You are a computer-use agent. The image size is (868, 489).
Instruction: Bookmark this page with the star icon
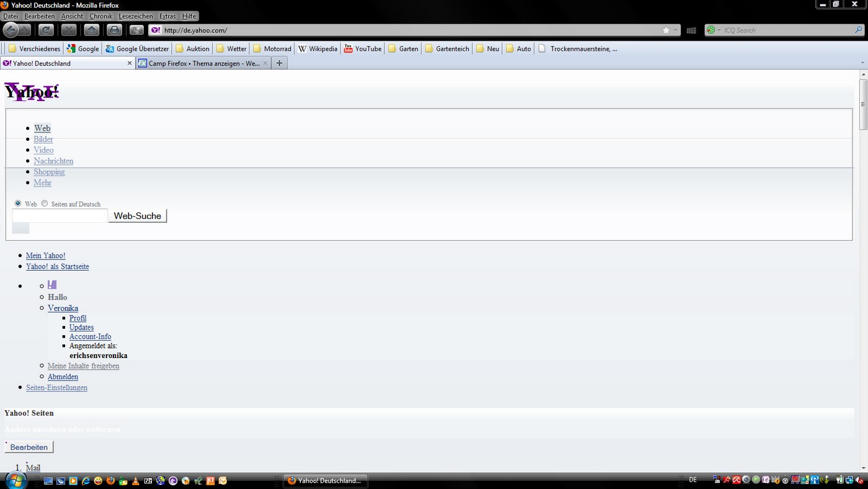666,30
